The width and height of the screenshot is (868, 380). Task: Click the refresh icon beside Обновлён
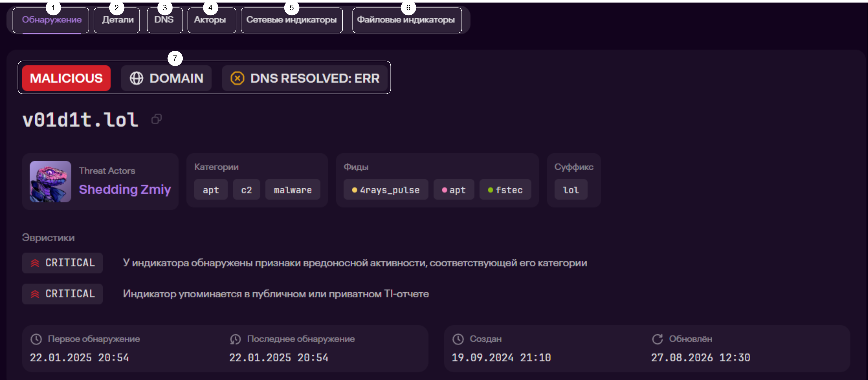pyautogui.click(x=657, y=339)
